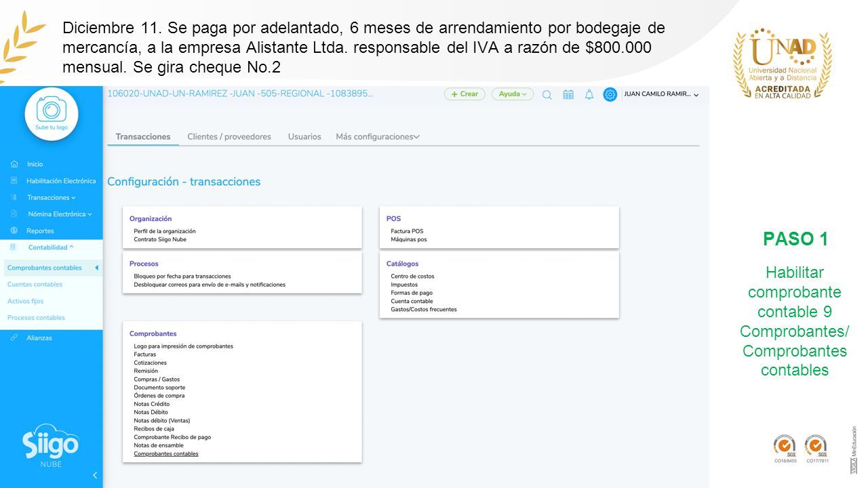Open Impuestos catalog
This screenshot has height=488, width=868.
404,285
